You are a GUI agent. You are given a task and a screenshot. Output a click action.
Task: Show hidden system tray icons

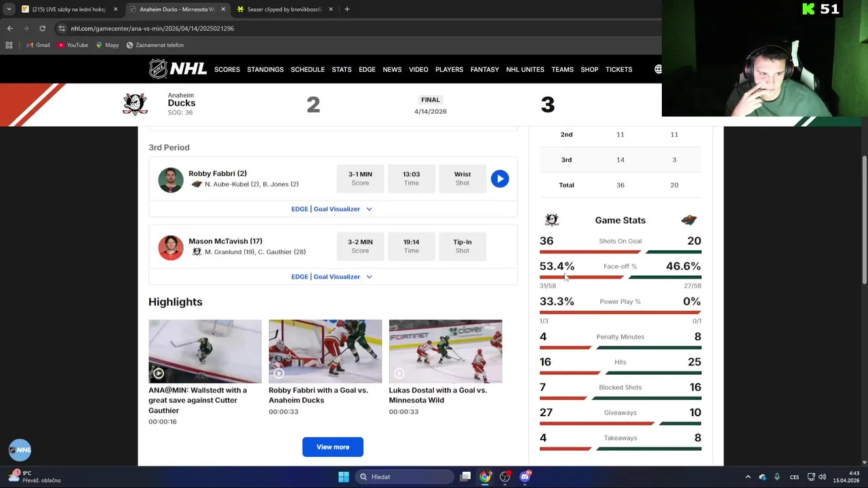click(x=748, y=476)
